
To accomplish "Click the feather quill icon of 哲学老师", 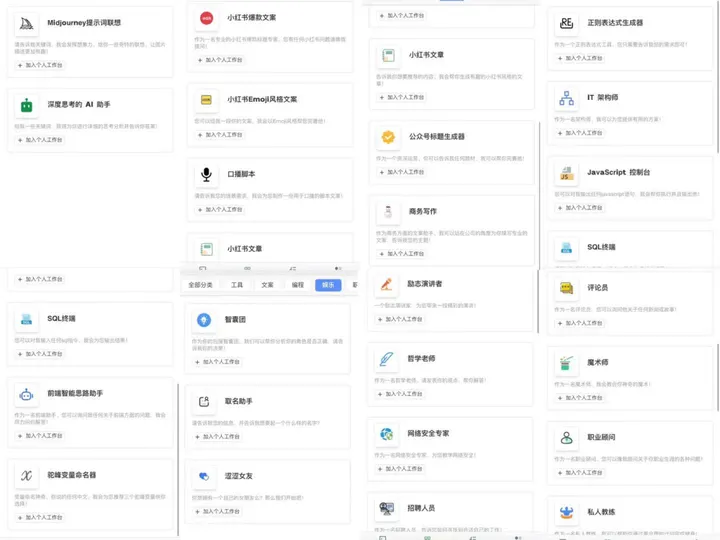I will (386, 359).
